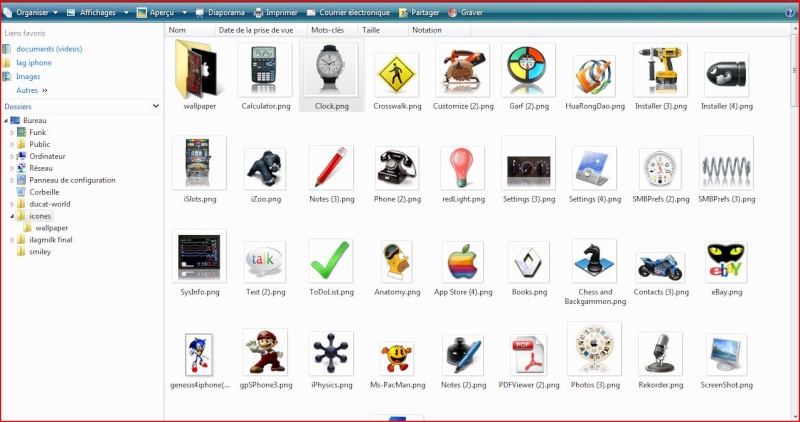The image size is (800, 422).
Task: Expand the Réseau tree node
Action: point(12,168)
